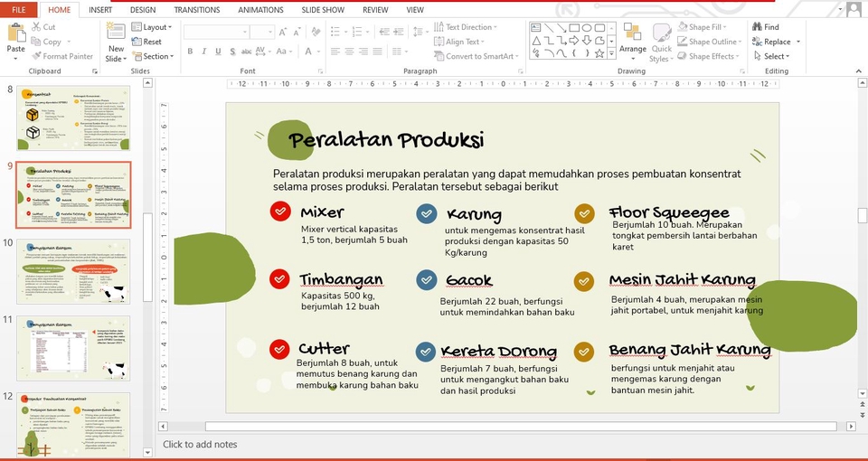Click the Paste icon in Clipboard group

15,33
